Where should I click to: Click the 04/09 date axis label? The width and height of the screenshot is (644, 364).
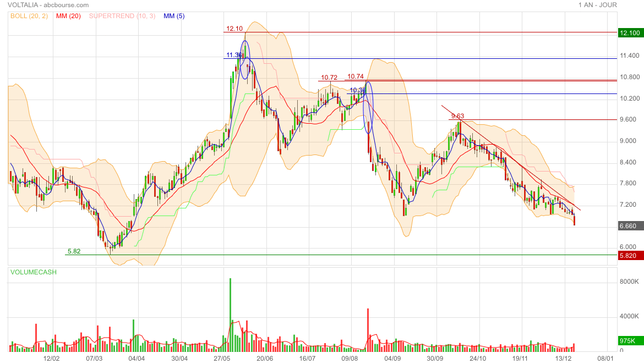pyautogui.click(x=392, y=359)
